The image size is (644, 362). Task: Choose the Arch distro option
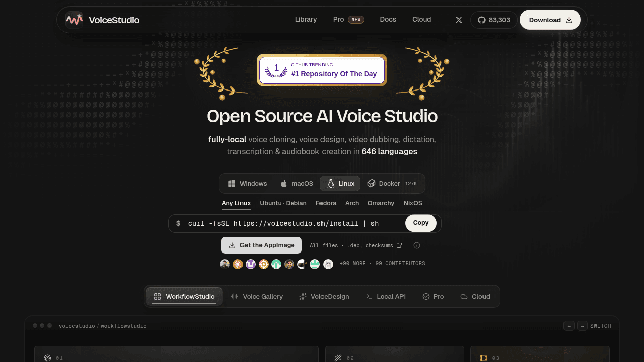click(352, 203)
